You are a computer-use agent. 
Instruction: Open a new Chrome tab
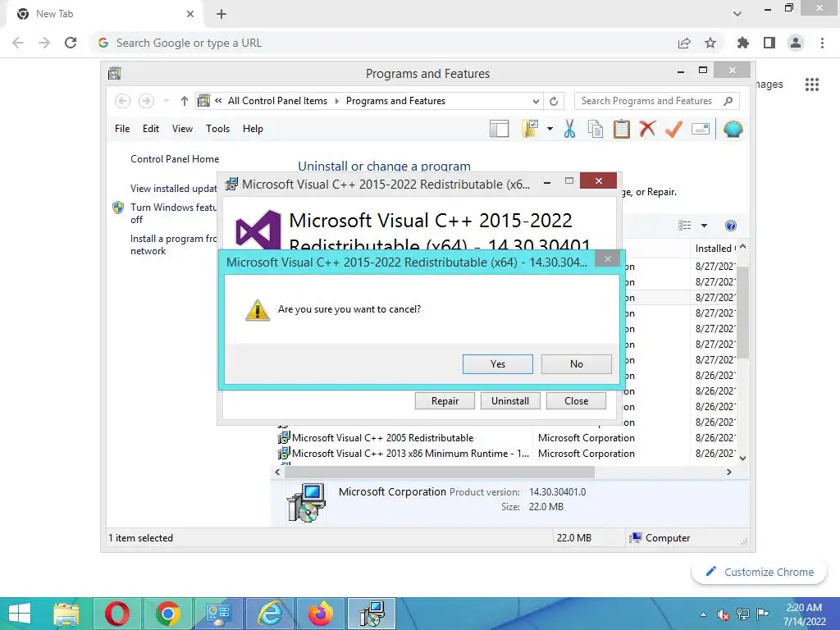click(221, 14)
